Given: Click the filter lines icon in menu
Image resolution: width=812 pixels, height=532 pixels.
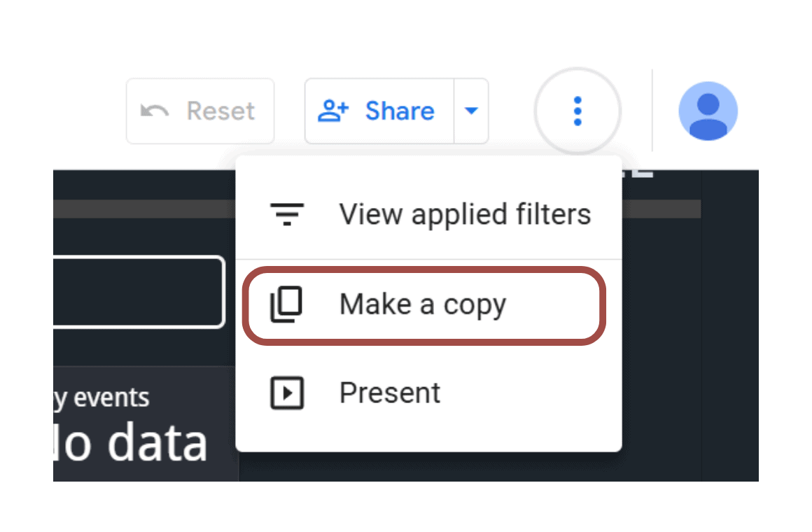Looking at the screenshot, I should (x=287, y=214).
